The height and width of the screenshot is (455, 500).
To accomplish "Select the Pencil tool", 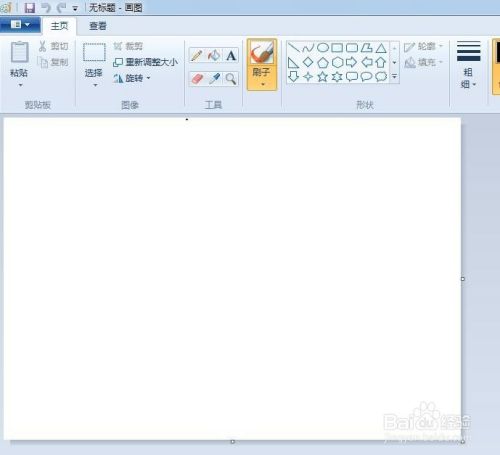I will click(197, 55).
